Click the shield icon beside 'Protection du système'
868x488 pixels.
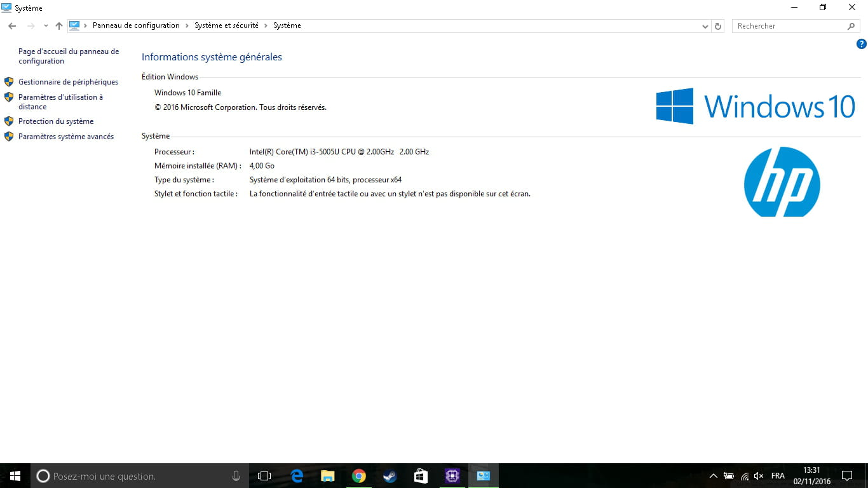point(9,121)
